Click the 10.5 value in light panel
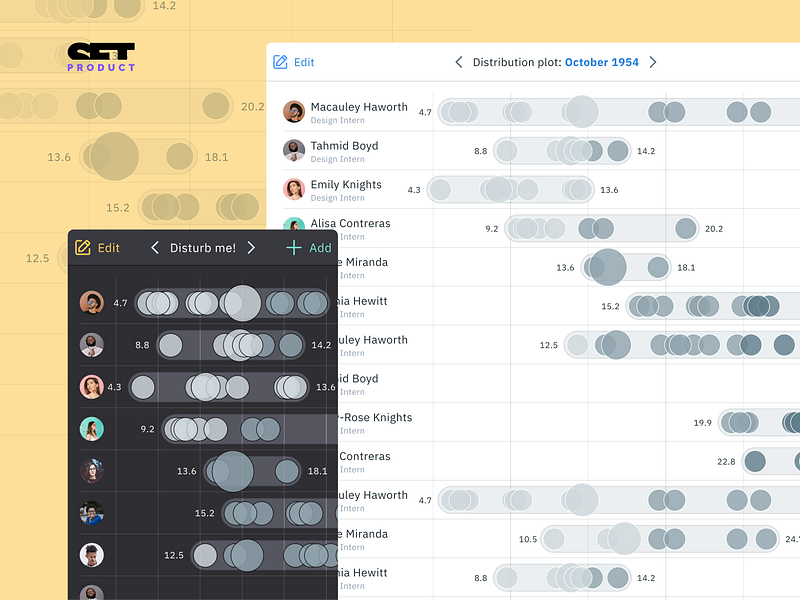The height and width of the screenshot is (600, 800). pos(528,539)
